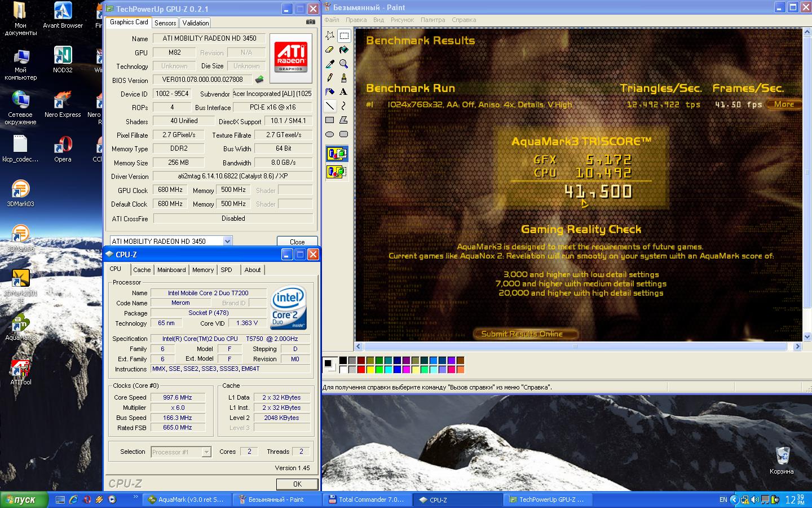
Task: Choose the Fill With Color bucket tool
Action: [344, 50]
